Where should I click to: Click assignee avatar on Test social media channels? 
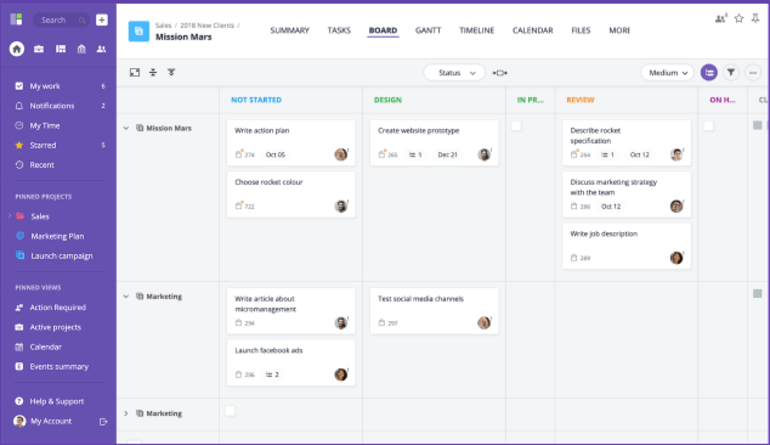(484, 322)
